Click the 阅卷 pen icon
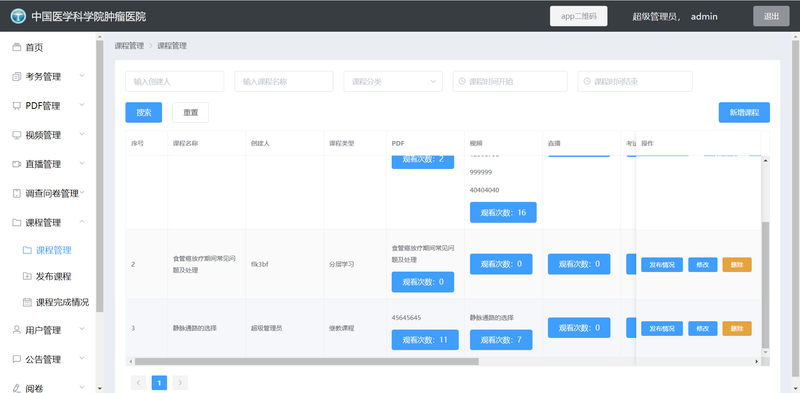This screenshot has height=393, width=800. [16, 388]
